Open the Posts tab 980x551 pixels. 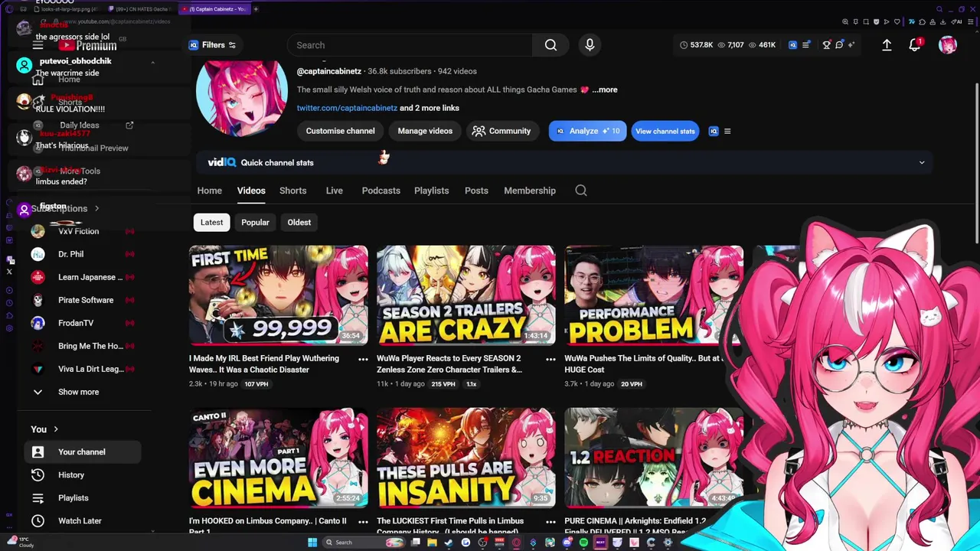pyautogui.click(x=476, y=191)
